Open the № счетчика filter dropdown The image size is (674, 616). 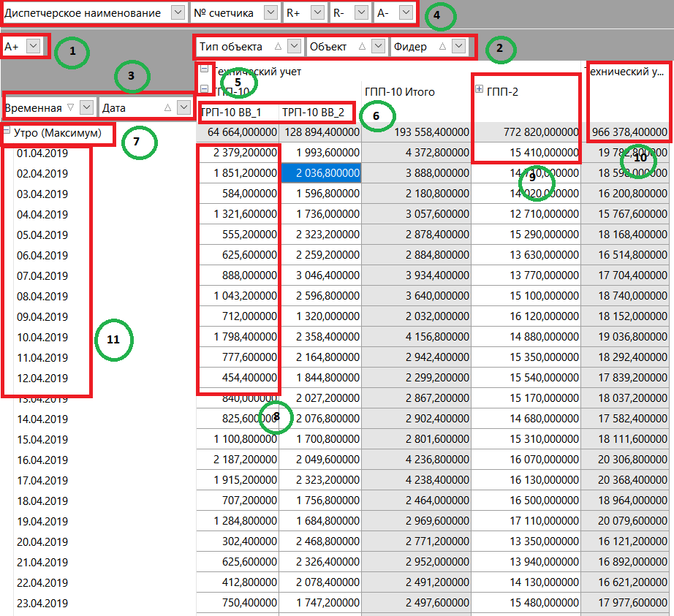pyautogui.click(x=270, y=13)
